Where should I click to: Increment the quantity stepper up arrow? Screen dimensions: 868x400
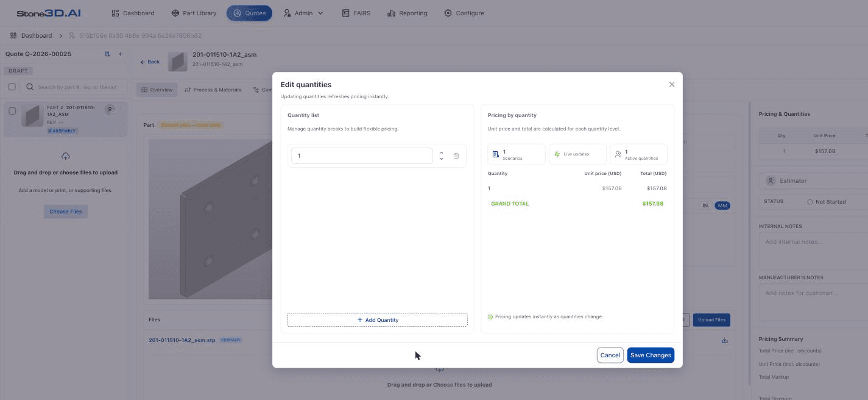(441, 152)
